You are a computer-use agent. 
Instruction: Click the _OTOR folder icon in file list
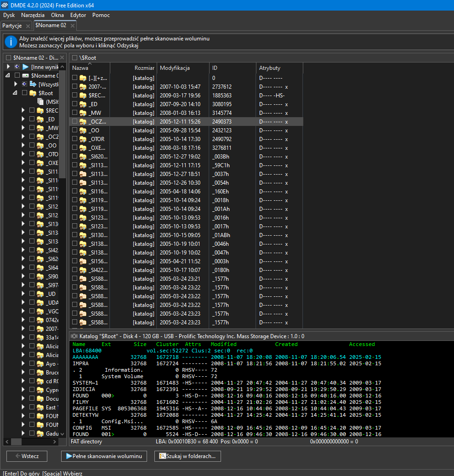point(83,139)
